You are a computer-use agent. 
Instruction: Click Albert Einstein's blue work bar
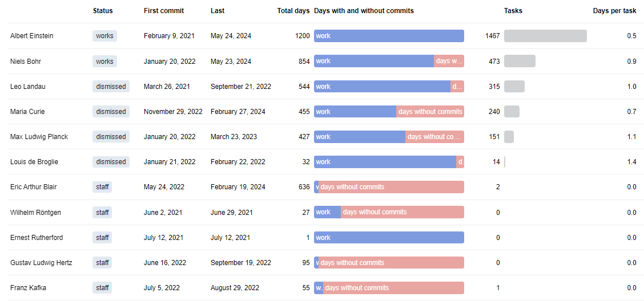pyautogui.click(x=389, y=36)
